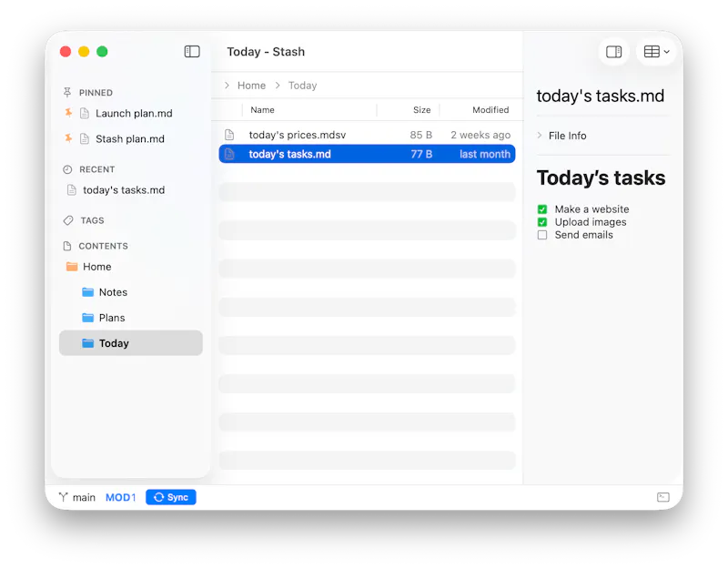Click the Recent clock icon
Viewport: 728px width, 569px height.
[67, 169]
